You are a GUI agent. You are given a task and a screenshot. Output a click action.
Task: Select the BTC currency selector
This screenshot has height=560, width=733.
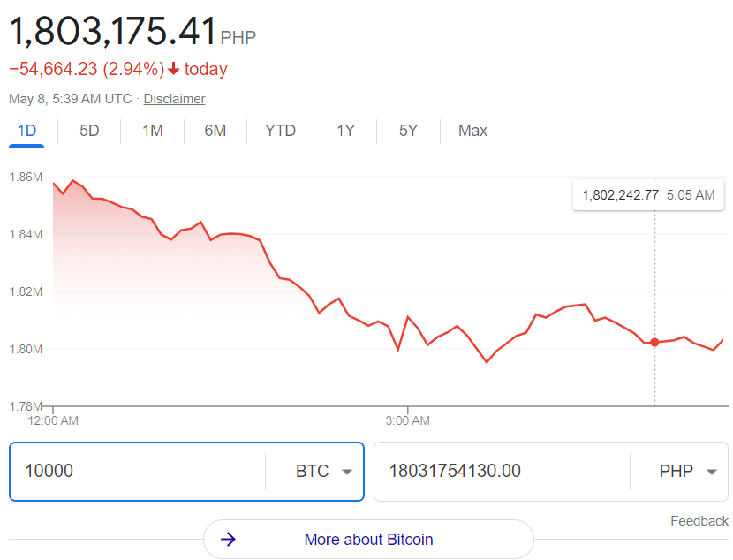[323, 471]
